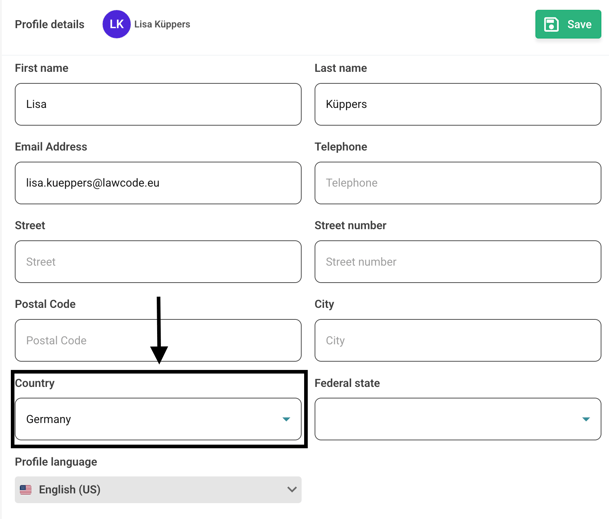This screenshot has height=519, width=609.
Task: Click the Country field label
Action: (x=35, y=383)
